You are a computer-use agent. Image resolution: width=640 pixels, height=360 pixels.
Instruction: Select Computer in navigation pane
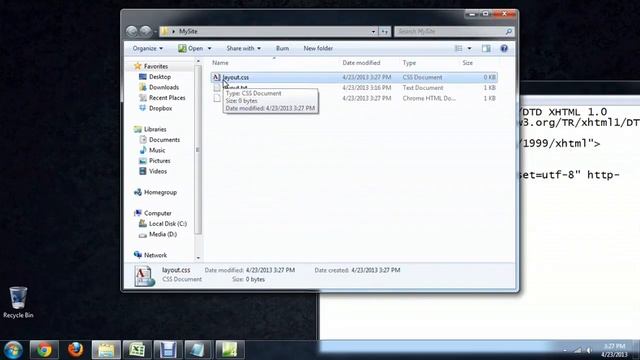click(158, 213)
